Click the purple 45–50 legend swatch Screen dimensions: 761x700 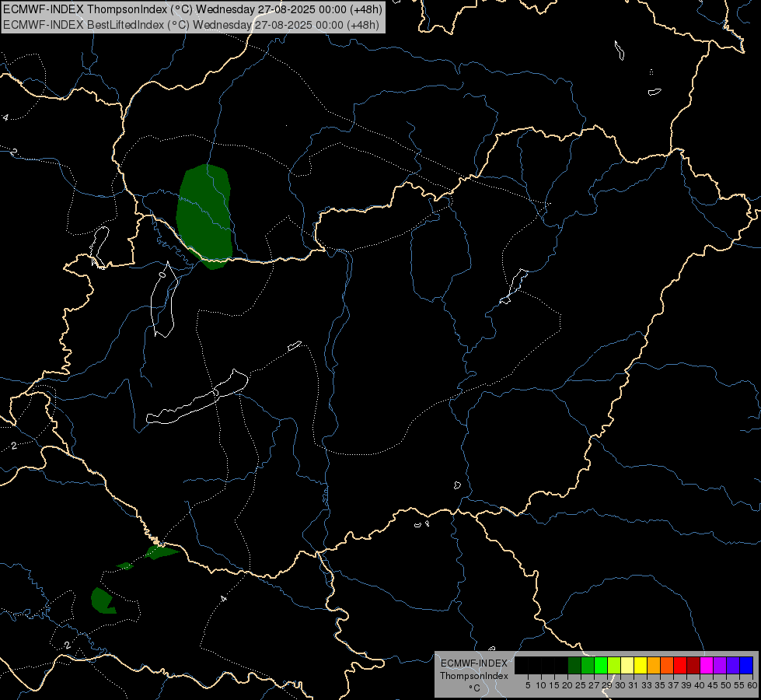tap(720, 665)
